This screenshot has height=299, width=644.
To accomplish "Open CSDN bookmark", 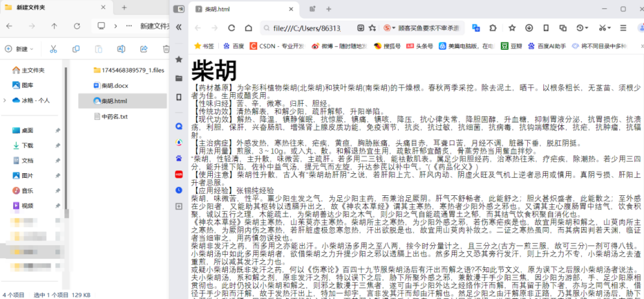I will click(x=277, y=46).
